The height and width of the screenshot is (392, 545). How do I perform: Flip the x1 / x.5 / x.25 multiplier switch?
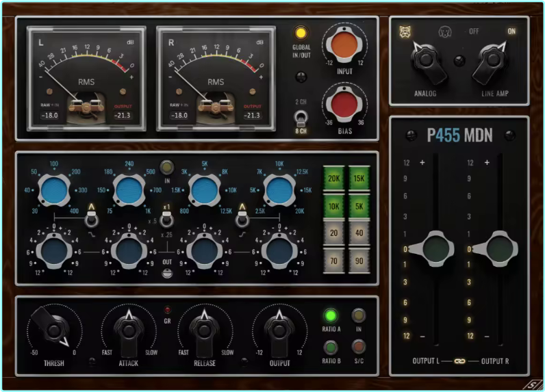167,220
